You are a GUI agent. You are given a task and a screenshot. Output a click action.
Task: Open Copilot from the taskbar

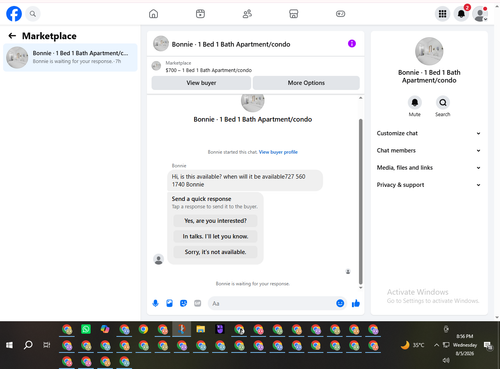[x=105, y=329]
